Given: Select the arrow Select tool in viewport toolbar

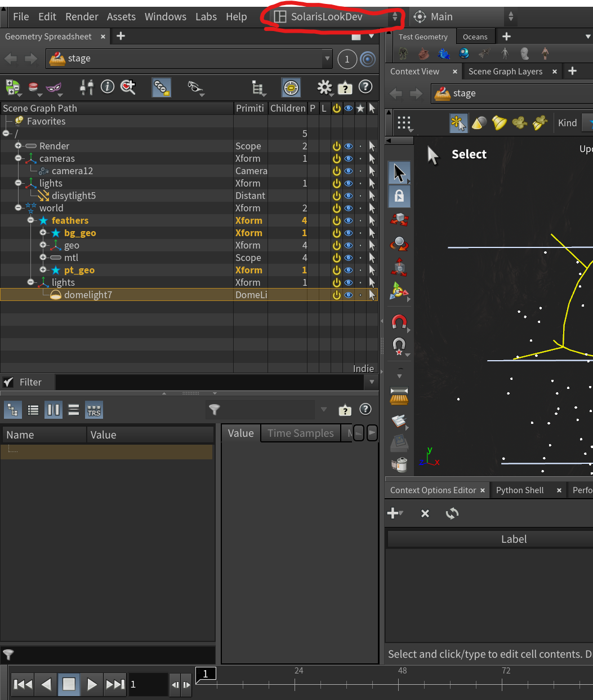Looking at the screenshot, I should (399, 172).
